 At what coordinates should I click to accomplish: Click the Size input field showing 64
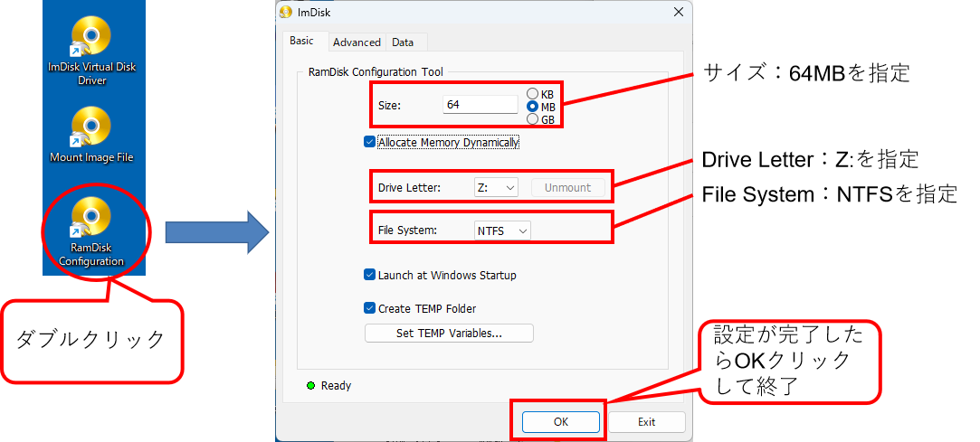pos(480,105)
